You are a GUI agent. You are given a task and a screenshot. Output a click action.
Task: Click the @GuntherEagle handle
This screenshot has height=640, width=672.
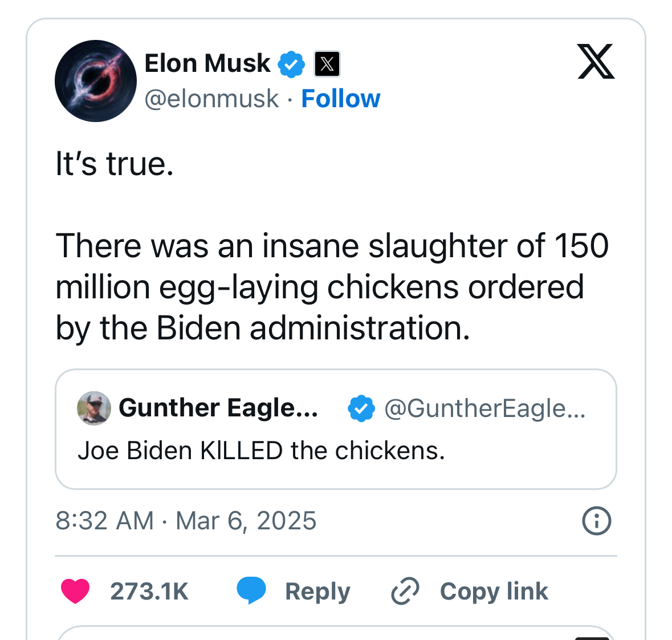pyautogui.click(x=484, y=408)
